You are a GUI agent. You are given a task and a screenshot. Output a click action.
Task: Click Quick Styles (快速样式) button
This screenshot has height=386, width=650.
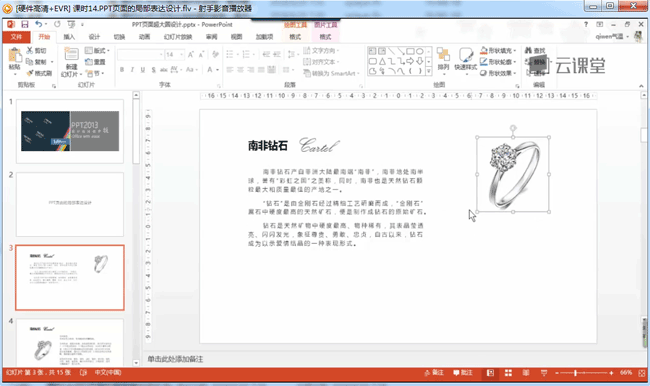466,61
